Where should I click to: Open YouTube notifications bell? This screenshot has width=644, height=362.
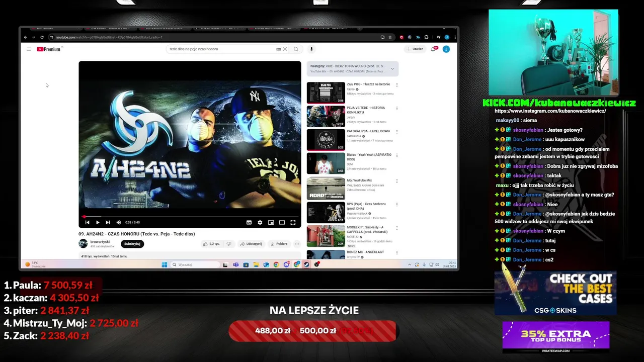tap(433, 49)
